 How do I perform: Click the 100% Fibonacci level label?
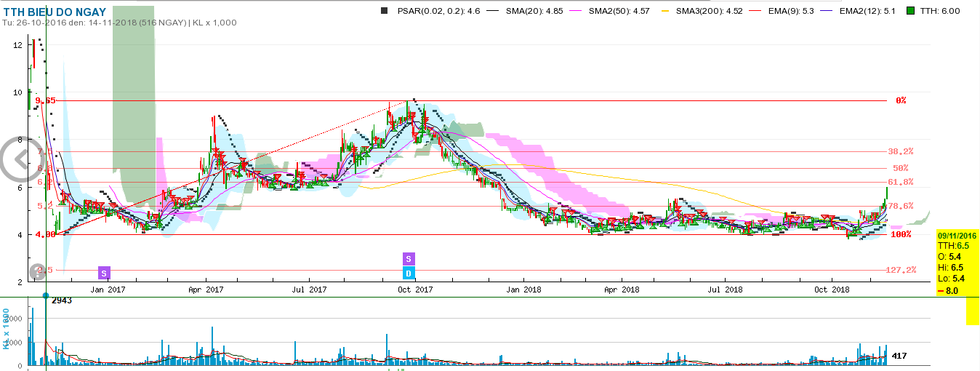901,234
